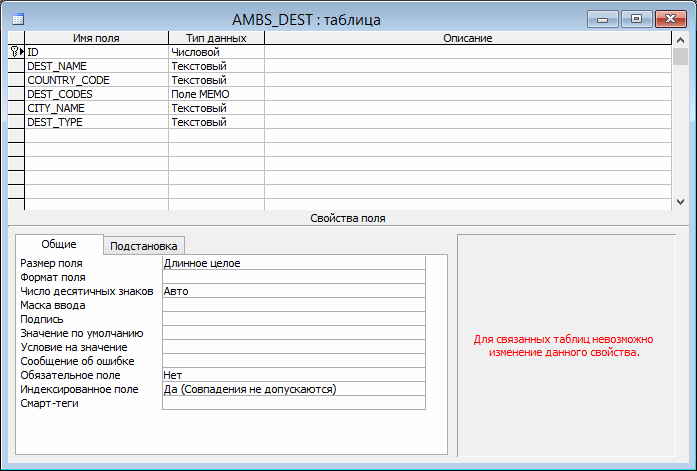Close the AMBS_DEST table window
The width and height of the screenshot is (697, 471).
(670, 19)
